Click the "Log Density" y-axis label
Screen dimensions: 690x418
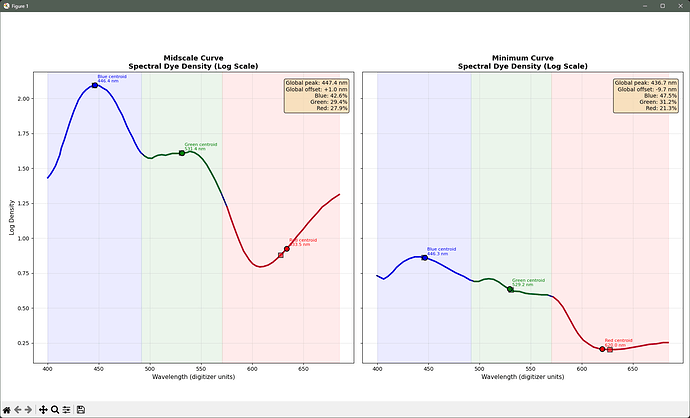pyautogui.click(x=12, y=217)
